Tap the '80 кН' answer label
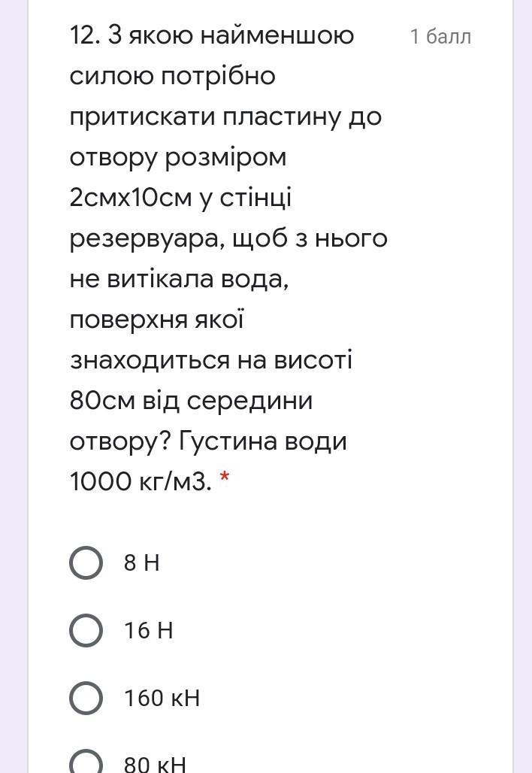The width and height of the screenshot is (532, 773). (155, 764)
